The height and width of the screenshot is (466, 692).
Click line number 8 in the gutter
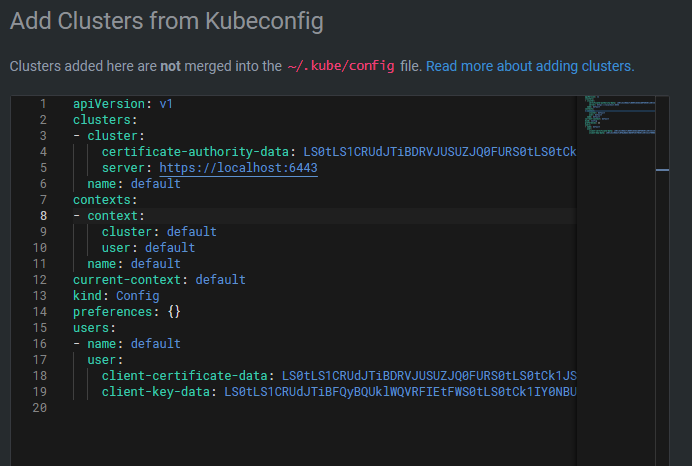pos(43,216)
